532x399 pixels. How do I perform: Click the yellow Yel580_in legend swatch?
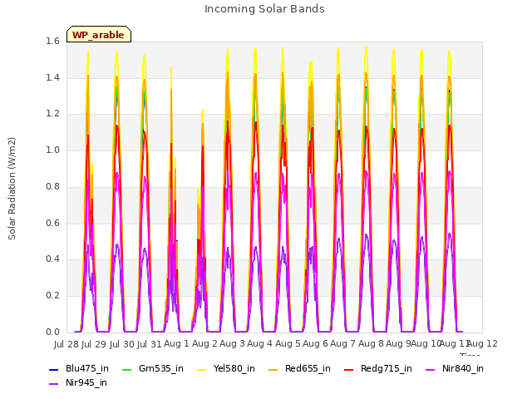[201, 369]
